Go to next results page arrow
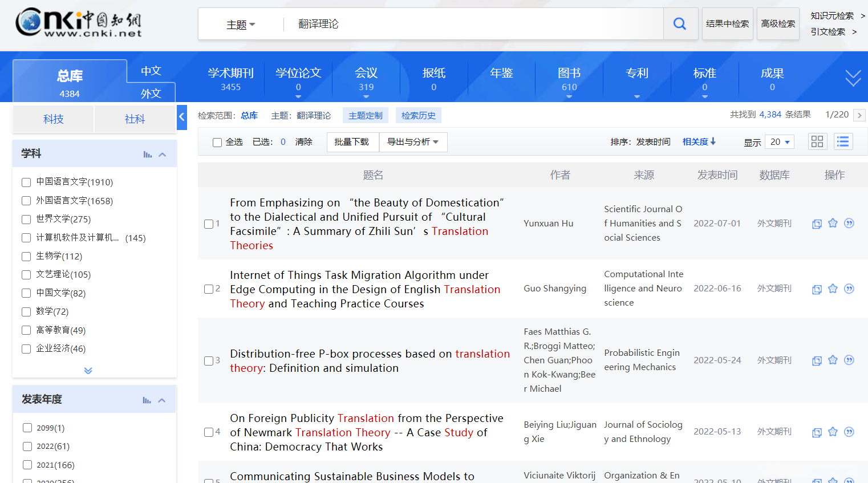This screenshot has width=868, height=483. click(859, 115)
